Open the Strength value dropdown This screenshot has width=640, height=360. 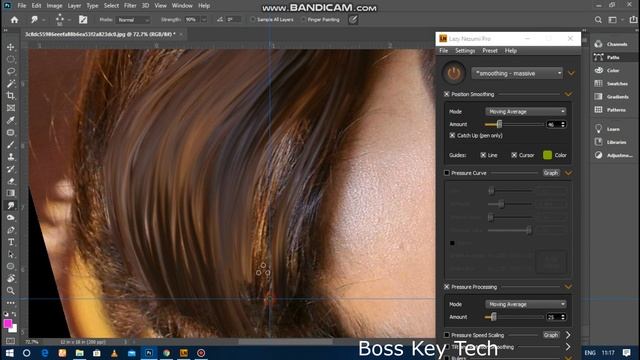[x=204, y=20]
